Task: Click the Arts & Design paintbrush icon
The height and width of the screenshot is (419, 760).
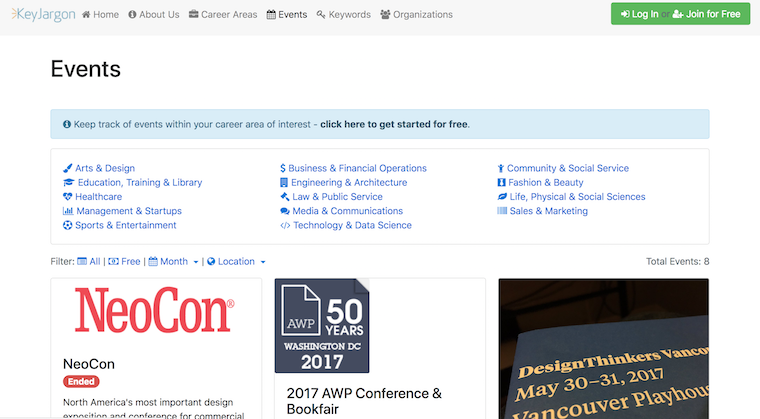Action: click(67, 168)
